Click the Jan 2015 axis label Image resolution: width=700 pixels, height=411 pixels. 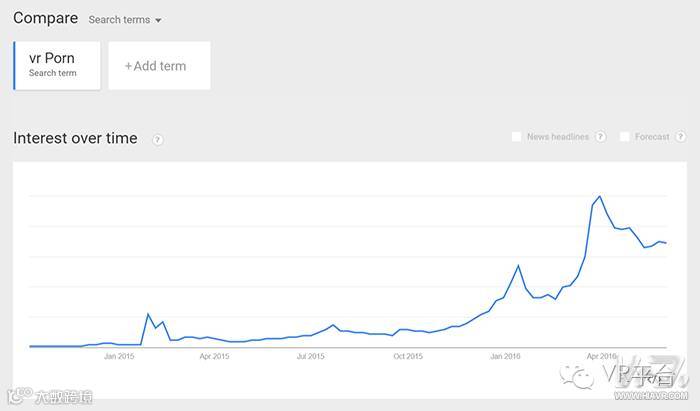pos(119,356)
